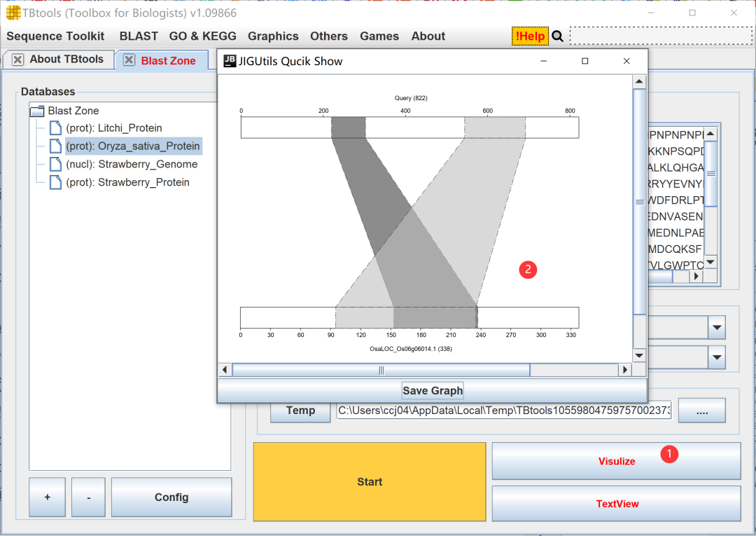Click the yellow !Help button

[531, 36]
